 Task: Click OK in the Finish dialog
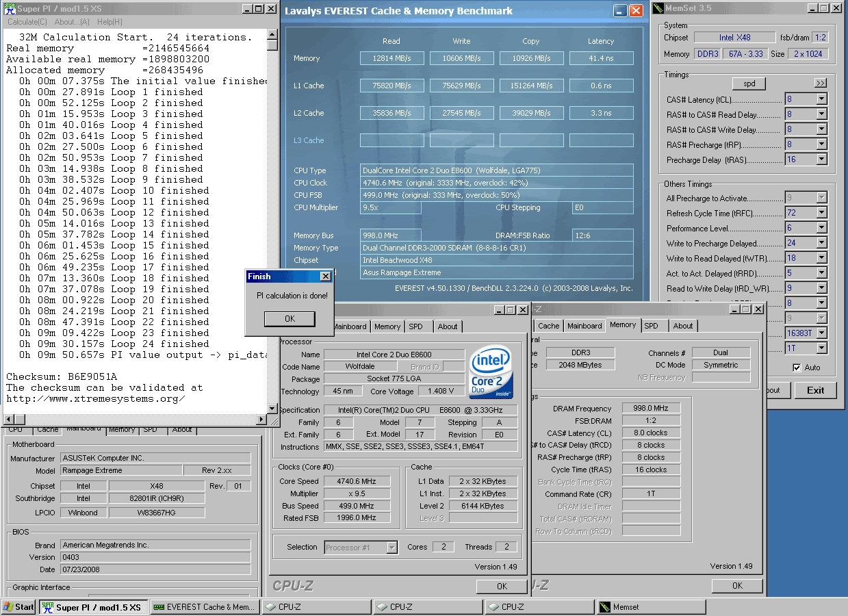(290, 319)
